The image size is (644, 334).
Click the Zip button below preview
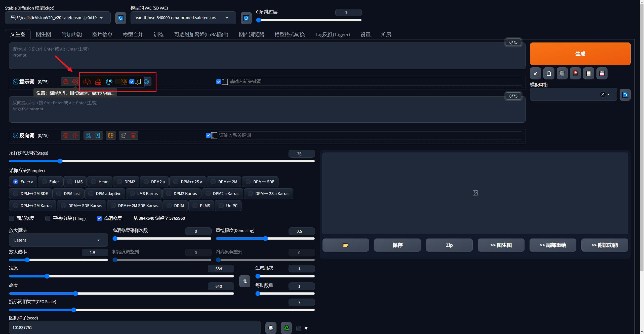(449, 245)
